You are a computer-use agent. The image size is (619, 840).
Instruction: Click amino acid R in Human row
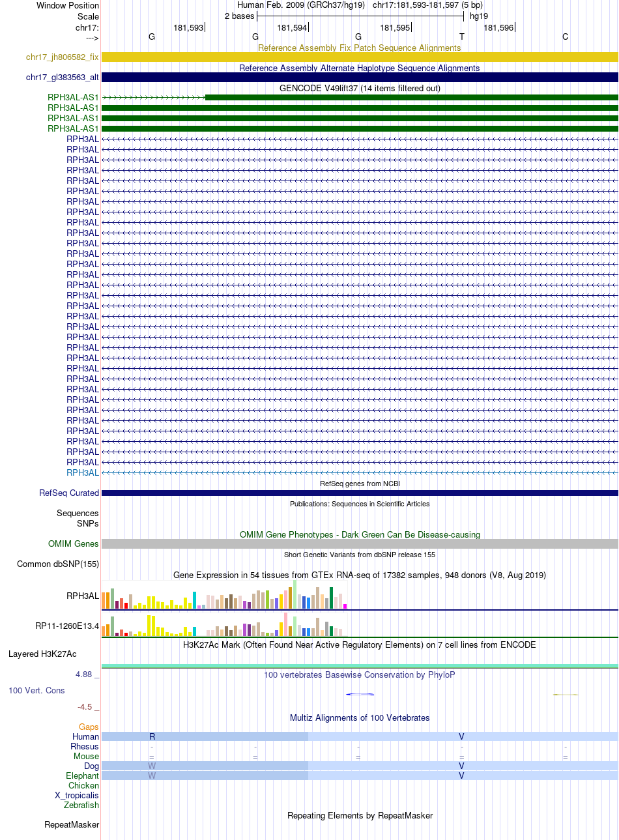(x=152, y=736)
